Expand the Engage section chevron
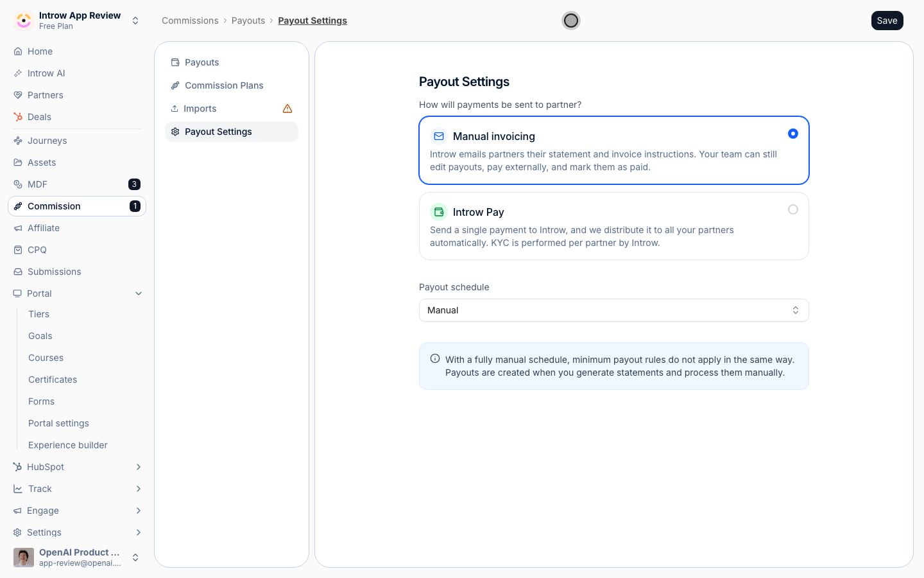 [139, 511]
